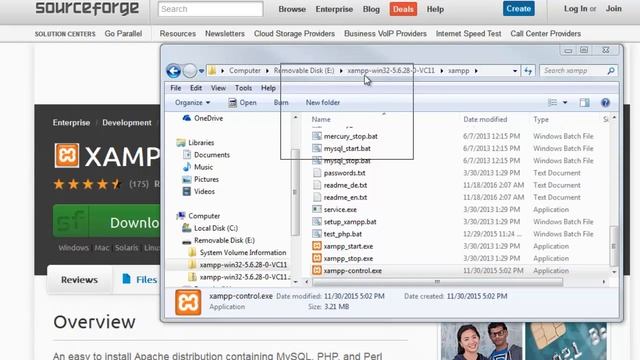Click Local Disk (C:) drive icon
Screen dimensions: 640x360
pos(187,228)
